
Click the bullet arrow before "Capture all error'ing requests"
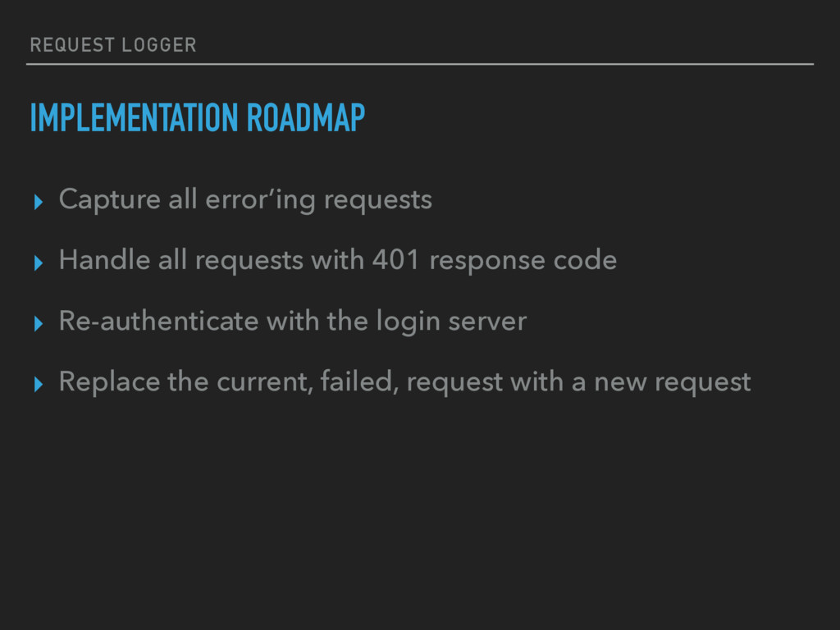(38, 202)
